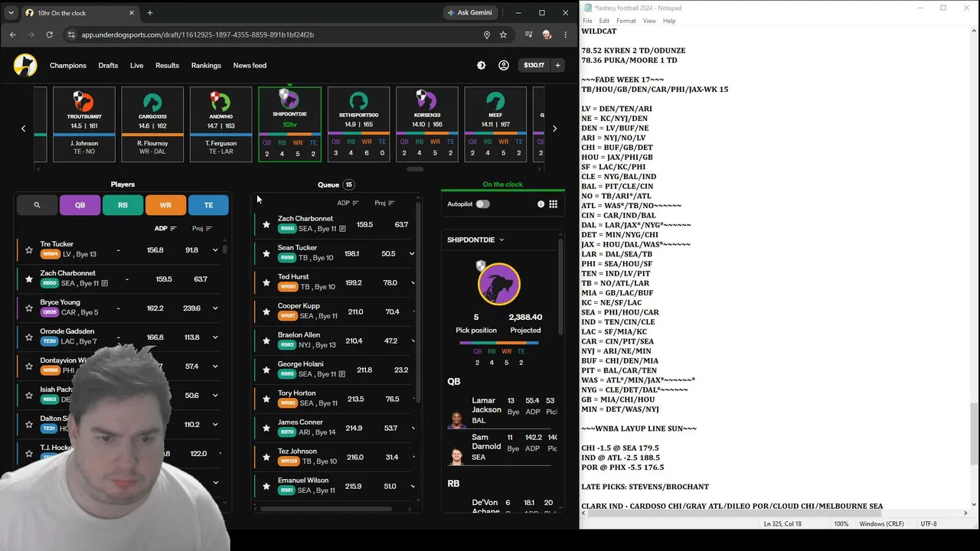Sort the Queue by Proj
Screen dimensions: 980x551
coord(384,203)
